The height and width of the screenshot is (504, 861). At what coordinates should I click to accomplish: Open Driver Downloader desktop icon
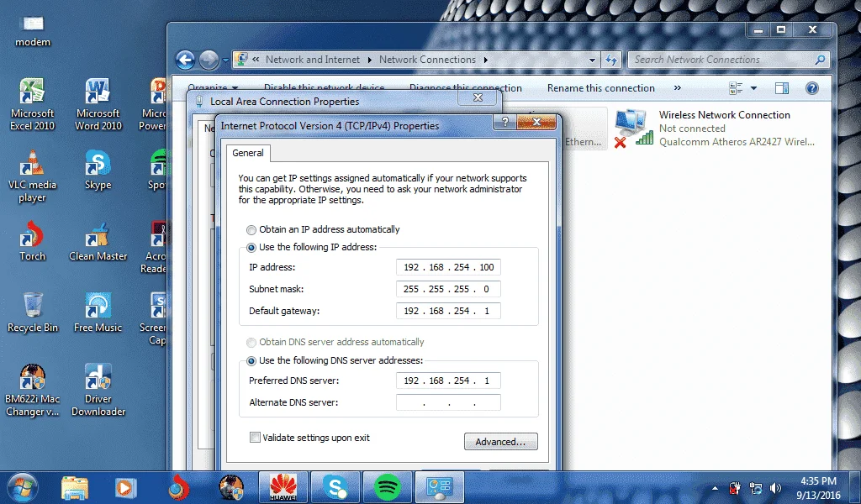point(98,390)
